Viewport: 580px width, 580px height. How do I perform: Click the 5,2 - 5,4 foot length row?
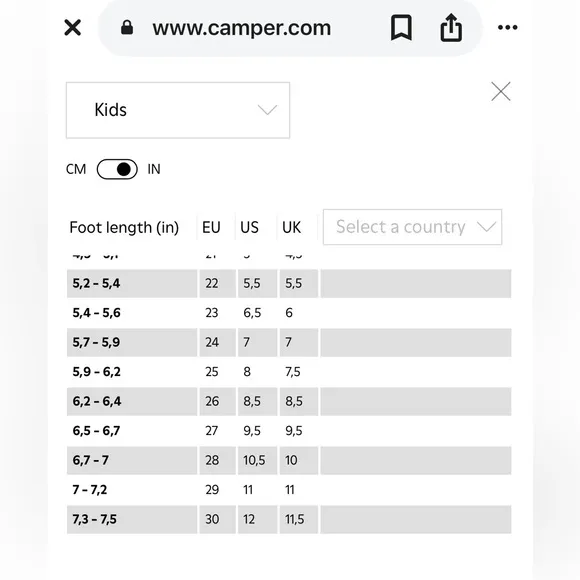(x=289, y=283)
